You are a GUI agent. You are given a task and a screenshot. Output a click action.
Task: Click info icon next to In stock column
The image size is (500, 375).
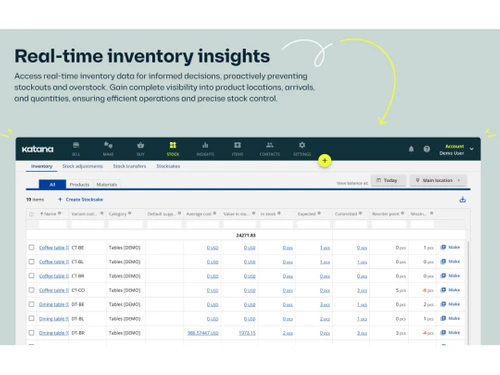point(279,213)
